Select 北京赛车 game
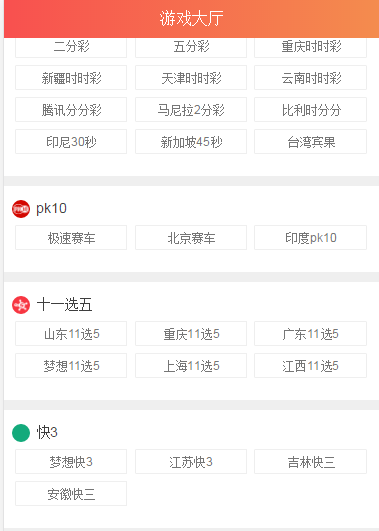The width and height of the screenshot is (379, 531). coord(191,238)
